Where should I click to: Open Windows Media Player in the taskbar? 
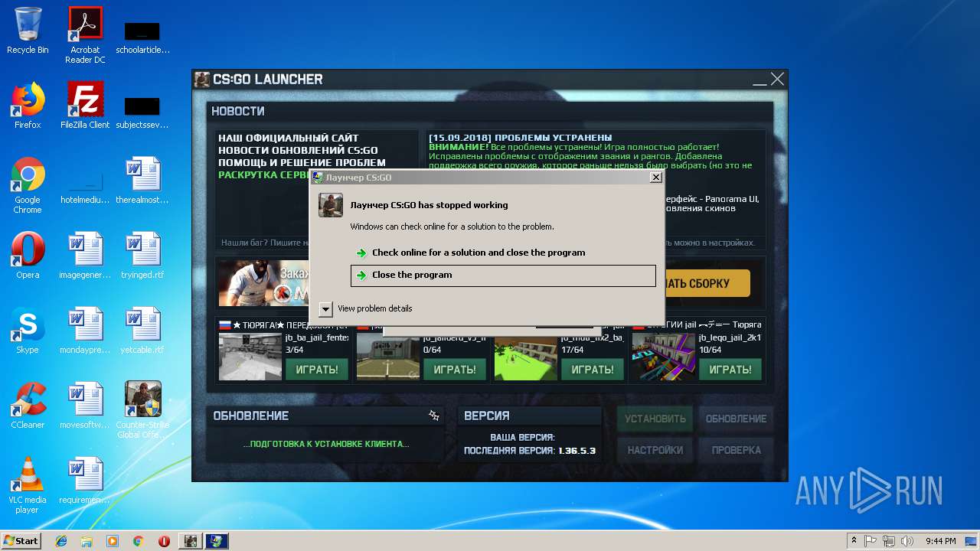[113, 541]
